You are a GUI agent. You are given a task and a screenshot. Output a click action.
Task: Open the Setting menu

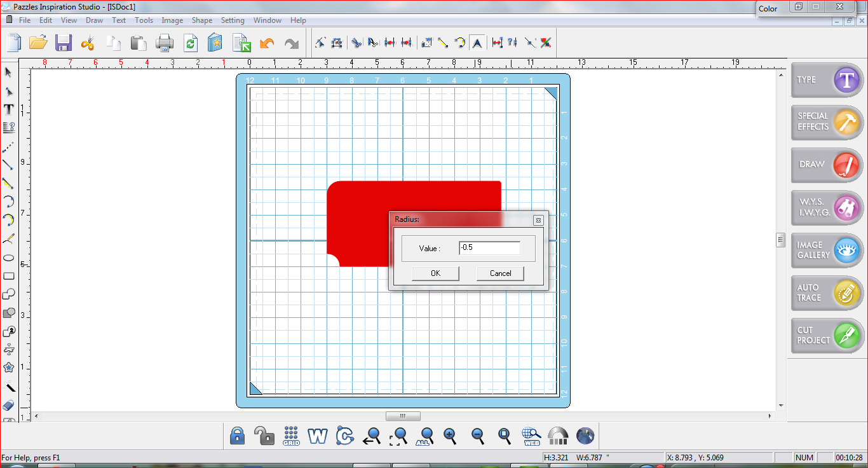pyautogui.click(x=233, y=20)
